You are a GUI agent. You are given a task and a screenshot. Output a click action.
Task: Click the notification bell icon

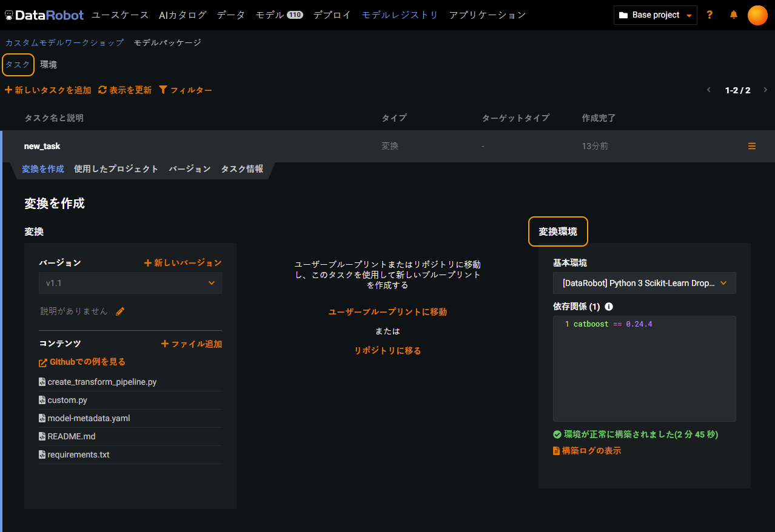tap(734, 15)
